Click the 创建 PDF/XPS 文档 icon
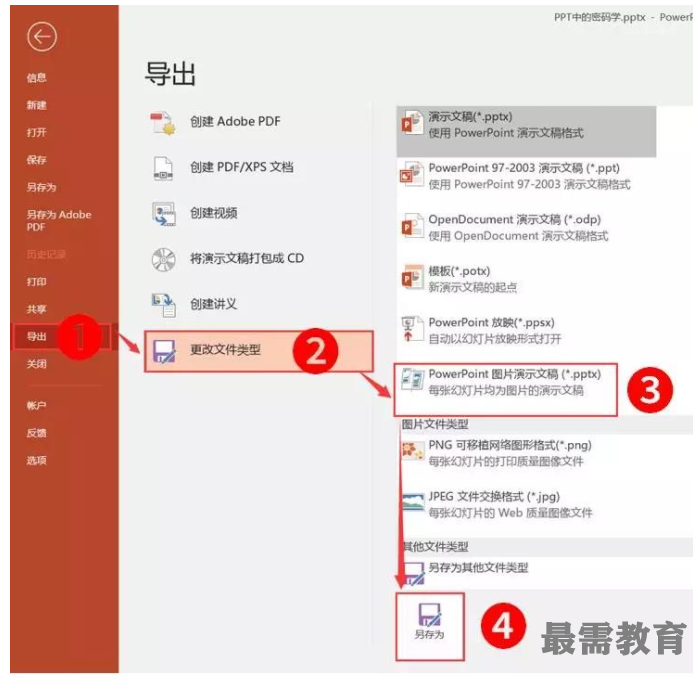The width and height of the screenshot is (693, 678). pos(163,168)
